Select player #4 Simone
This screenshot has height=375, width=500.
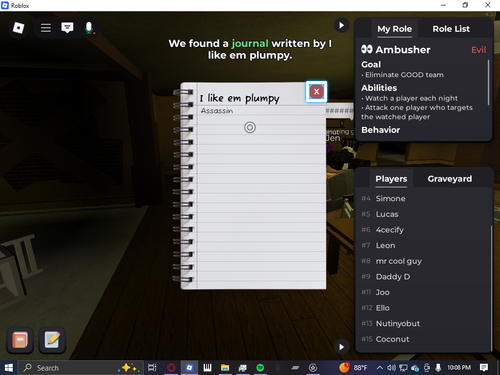tap(423, 199)
